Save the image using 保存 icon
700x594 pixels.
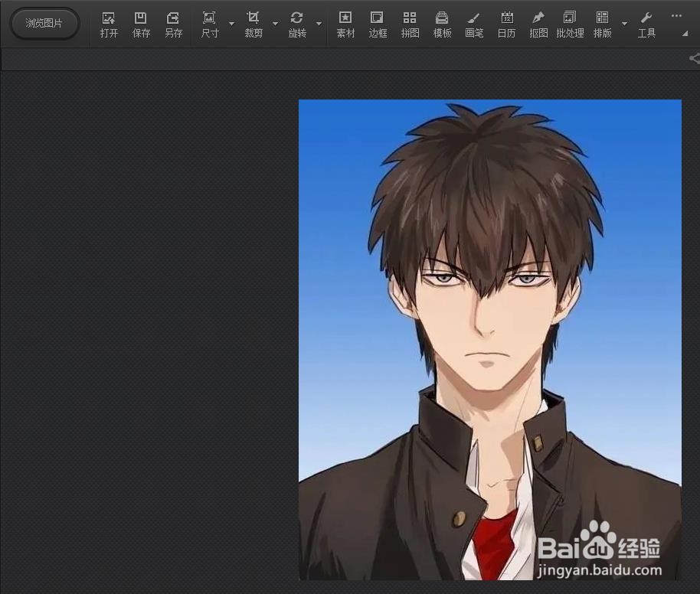coord(141,24)
